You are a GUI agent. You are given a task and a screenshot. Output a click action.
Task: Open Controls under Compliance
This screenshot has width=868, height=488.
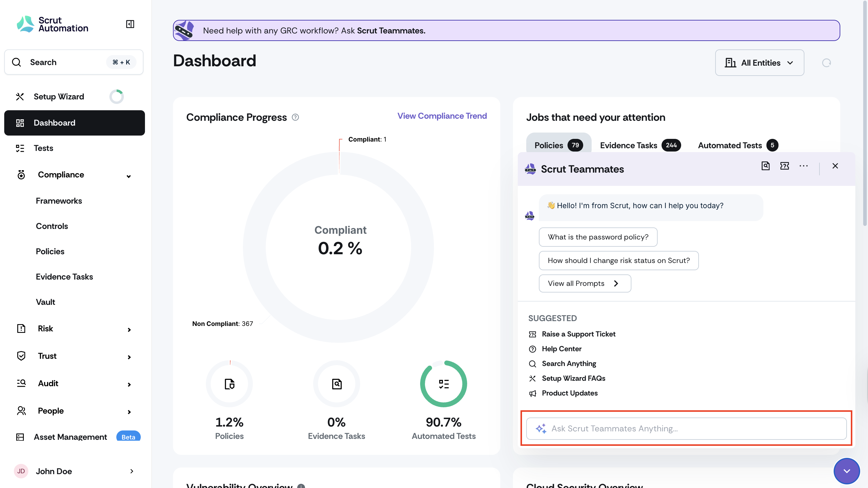[52, 226]
